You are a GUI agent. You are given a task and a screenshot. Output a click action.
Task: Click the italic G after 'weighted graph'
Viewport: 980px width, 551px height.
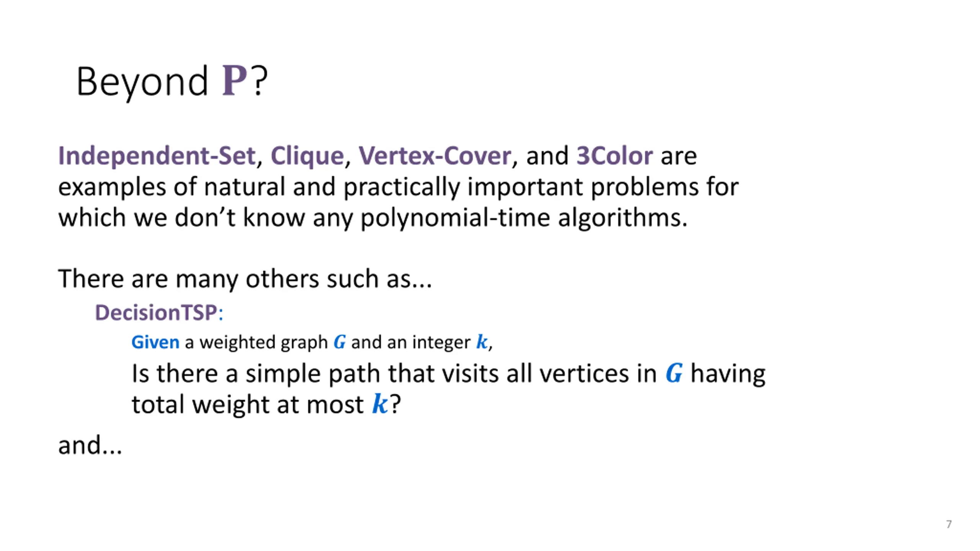tap(340, 342)
